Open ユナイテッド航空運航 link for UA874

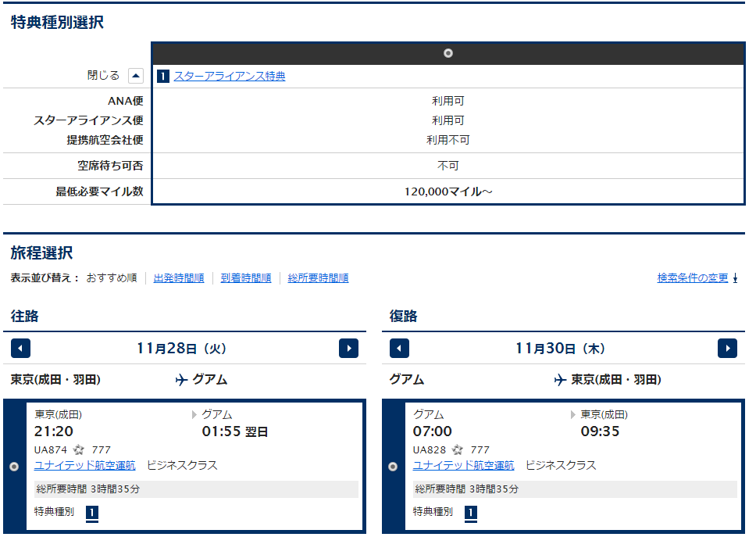click(x=85, y=466)
